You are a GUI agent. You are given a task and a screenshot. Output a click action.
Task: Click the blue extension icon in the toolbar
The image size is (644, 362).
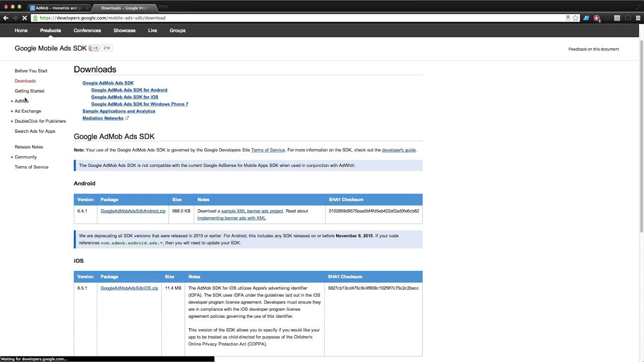tap(586, 18)
